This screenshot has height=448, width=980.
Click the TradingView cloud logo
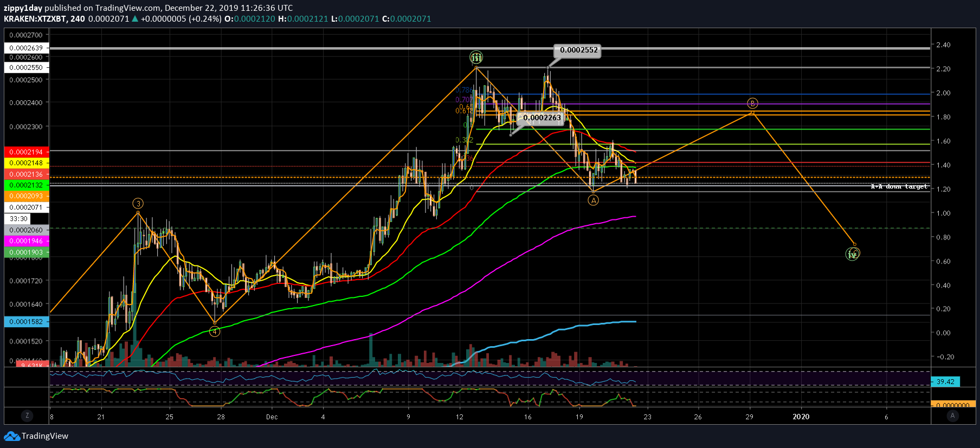coord(12,436)
